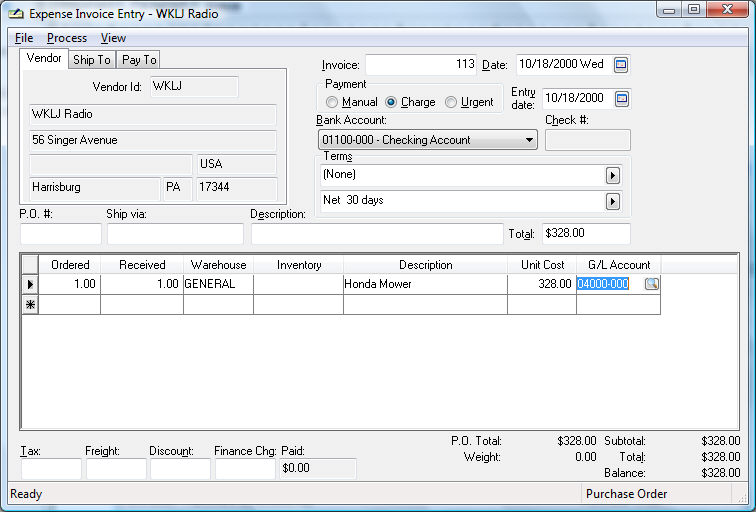Select the empty Inventory cell in Honda Mower row
756x512 pixels.
tap(298, 284)
